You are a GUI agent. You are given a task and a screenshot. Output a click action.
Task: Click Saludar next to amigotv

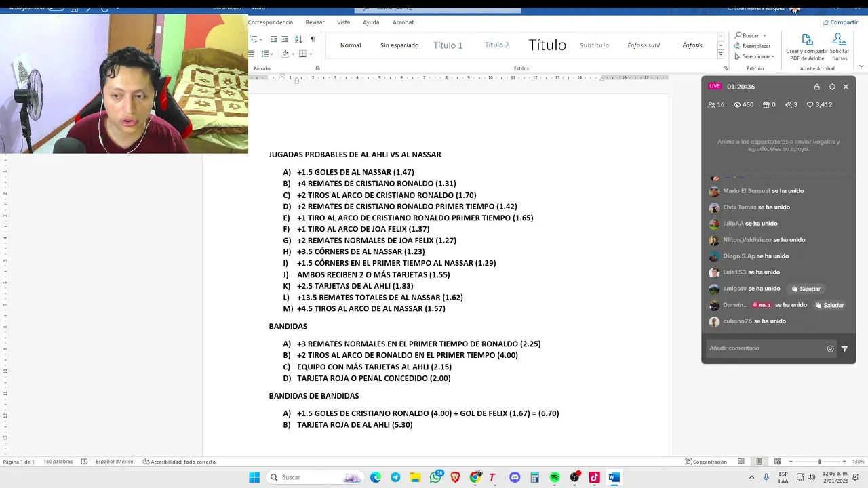[x=806, y=289]
